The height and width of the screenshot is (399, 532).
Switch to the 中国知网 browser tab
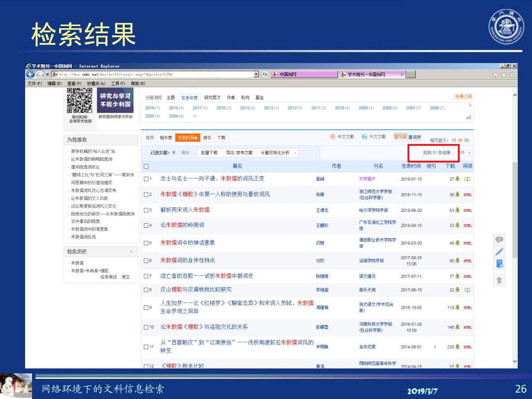pyautogui.click(x=303, y=74)
